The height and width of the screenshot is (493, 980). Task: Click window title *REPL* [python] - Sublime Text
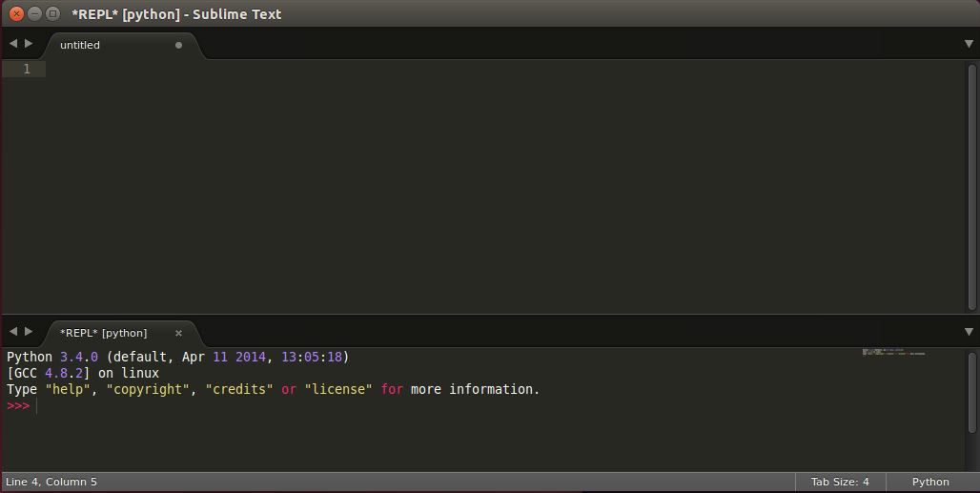[176, 13]
